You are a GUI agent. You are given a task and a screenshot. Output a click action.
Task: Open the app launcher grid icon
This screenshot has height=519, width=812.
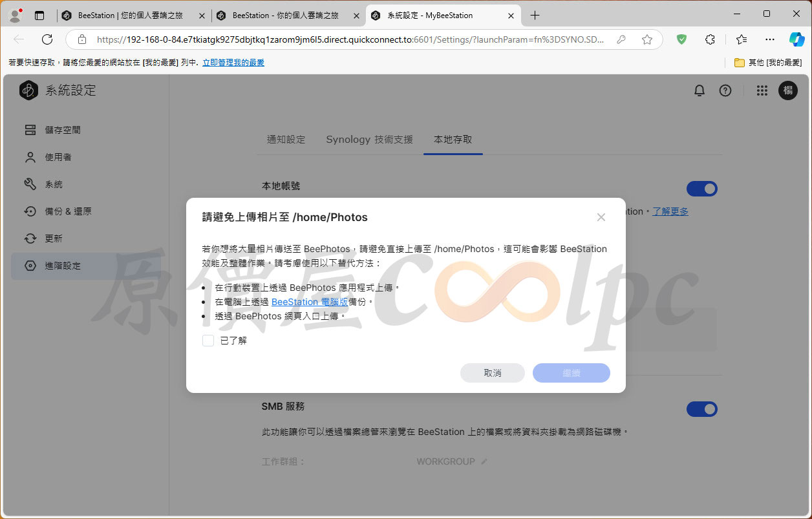pos(762,91)
